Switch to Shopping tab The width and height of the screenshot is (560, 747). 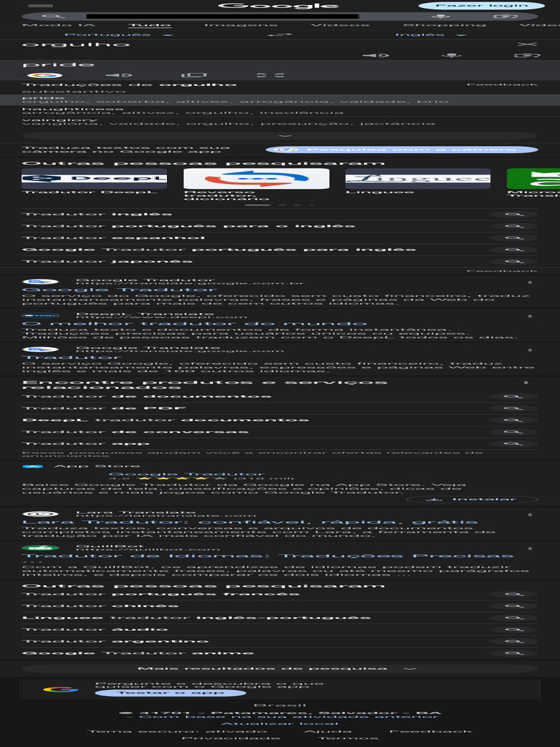[444, 25]
